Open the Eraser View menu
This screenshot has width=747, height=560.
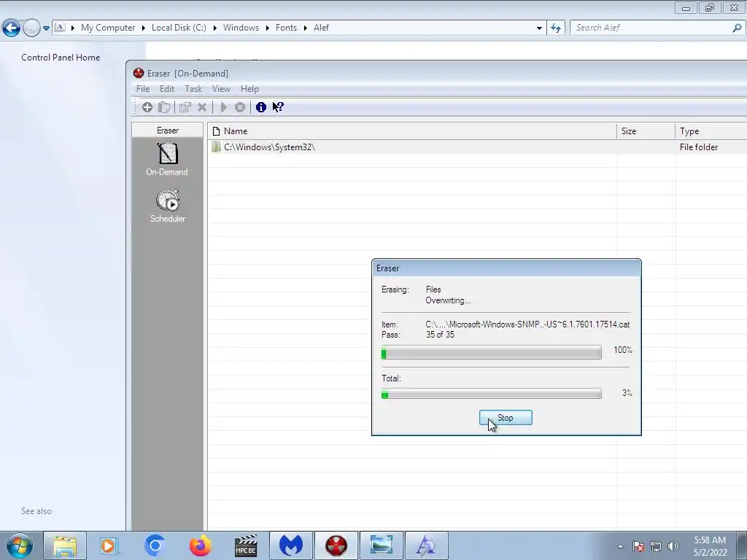coord(221,89)
